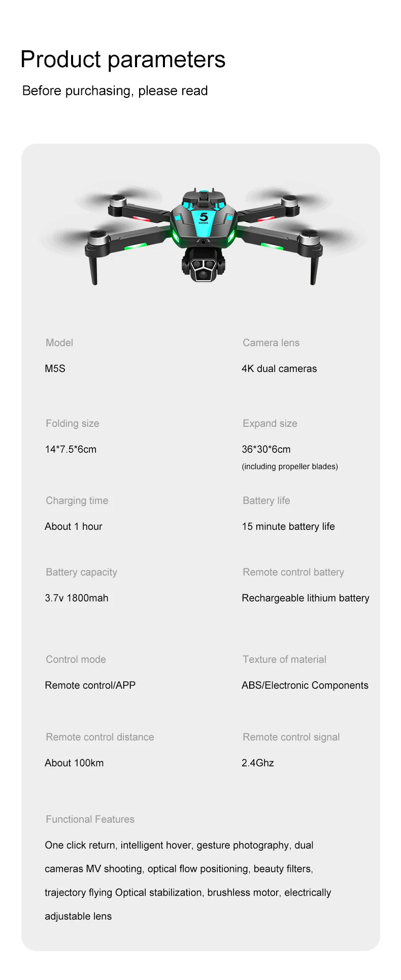Select the 'Before purchasing, please read' subtitle

[x=115, y=91]
